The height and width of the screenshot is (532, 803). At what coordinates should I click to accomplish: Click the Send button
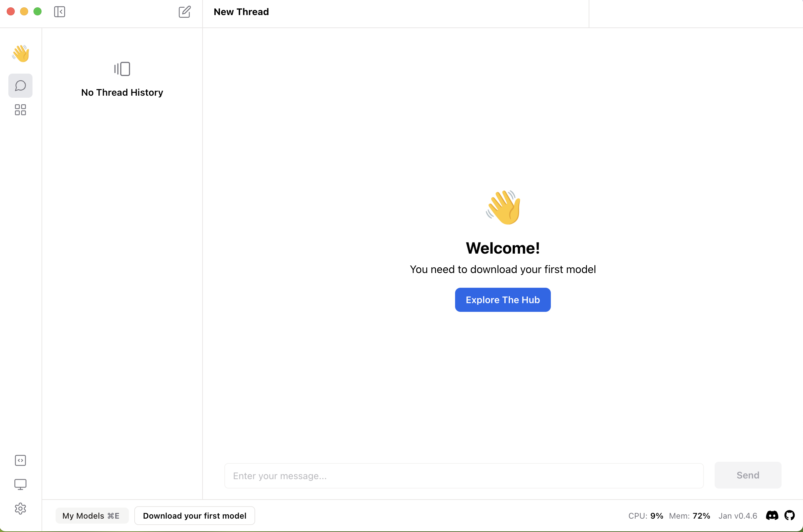click(748, 475)
